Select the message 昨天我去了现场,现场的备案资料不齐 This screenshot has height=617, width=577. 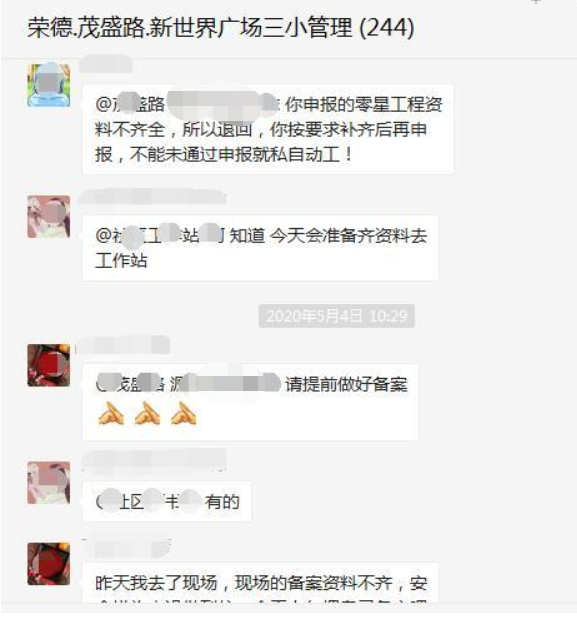[x=261, y=583]
